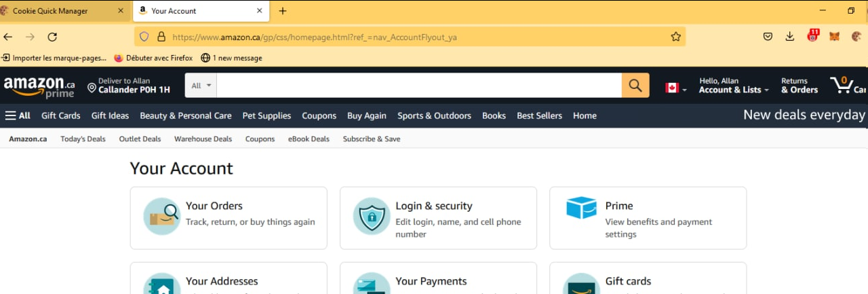868x294 pixels.
Task: Click the Amazon search magnifier button
Action: [635, 86]
